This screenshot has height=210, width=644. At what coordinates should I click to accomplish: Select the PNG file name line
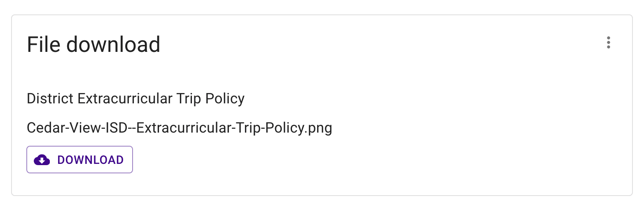coord(179,128)
